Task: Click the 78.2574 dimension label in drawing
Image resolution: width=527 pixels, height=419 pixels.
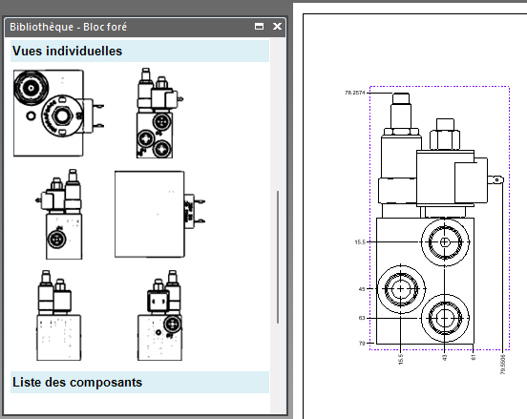Action: 355,93
